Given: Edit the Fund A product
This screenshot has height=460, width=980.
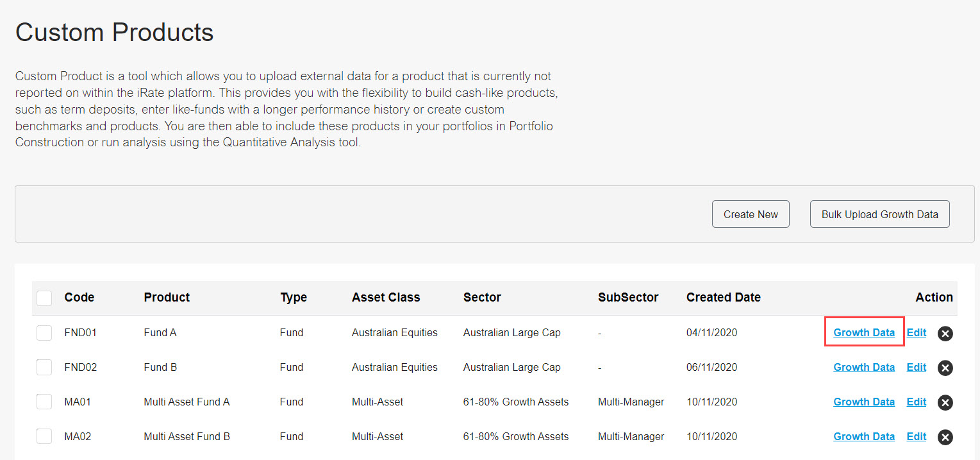Looking at the screenshot, I should point(917,332).
